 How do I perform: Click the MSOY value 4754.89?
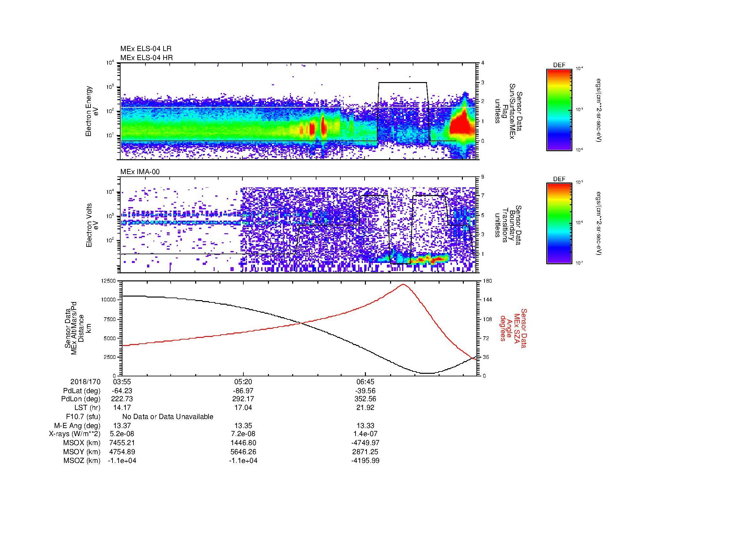(122, 452)
